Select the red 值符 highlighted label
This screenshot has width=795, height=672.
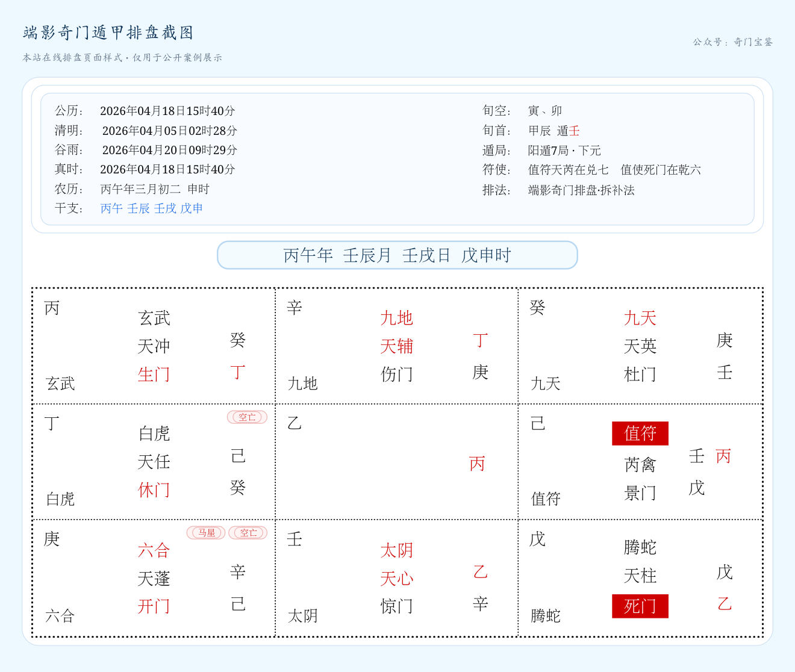point(640,434)
